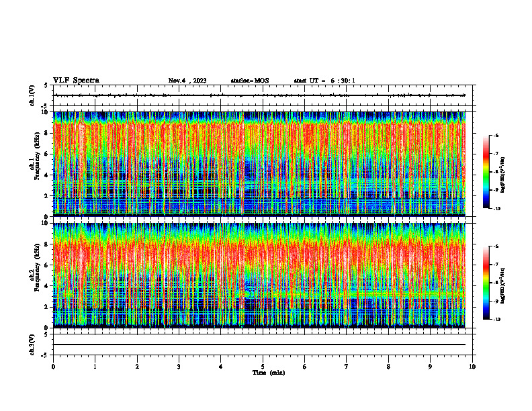Click the "4" kHz tick of ch.2 frequency axis
The width and height of the screenshot is (532, 411).
tap(47, 286)
